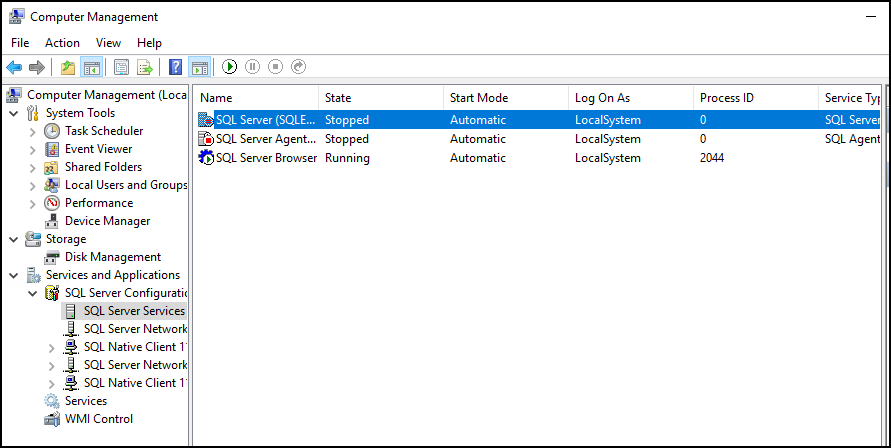891x448 pixels.
Task: Toggle Show/Hide Action Pane toolbar icon
Action: pyautogui.click(x=199, y=67)
